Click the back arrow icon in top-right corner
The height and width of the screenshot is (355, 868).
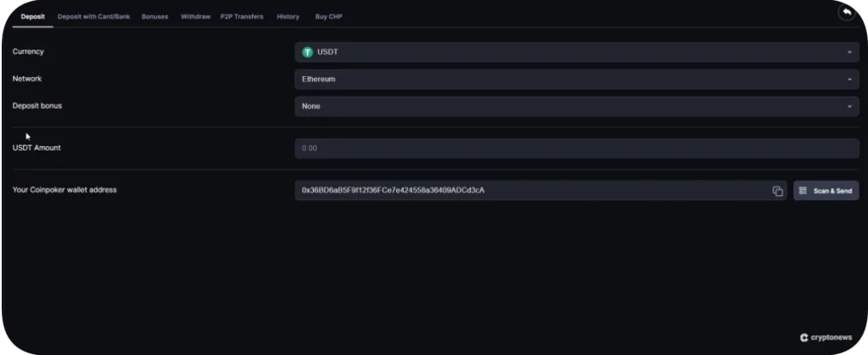[x=846, y=14]
